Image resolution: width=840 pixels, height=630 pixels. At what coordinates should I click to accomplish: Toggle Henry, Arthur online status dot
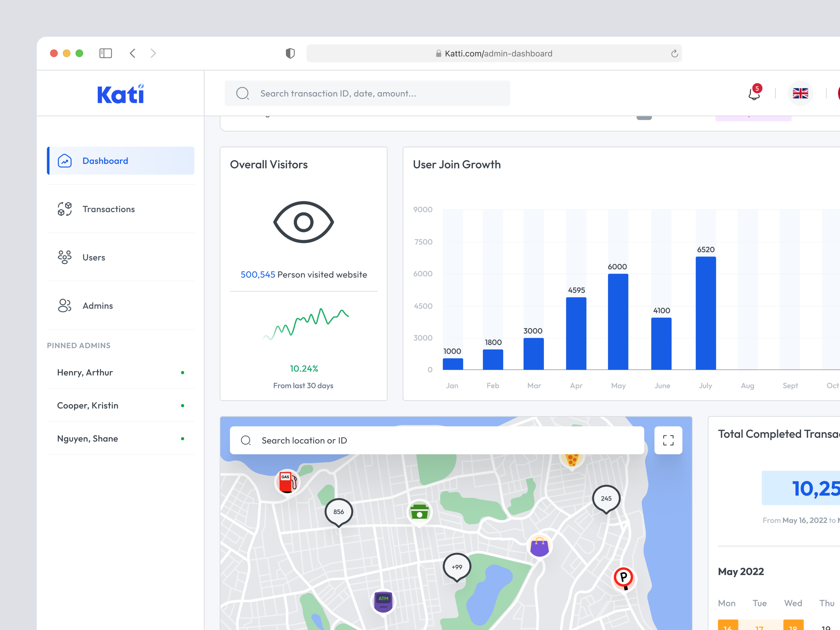[183, 372]
